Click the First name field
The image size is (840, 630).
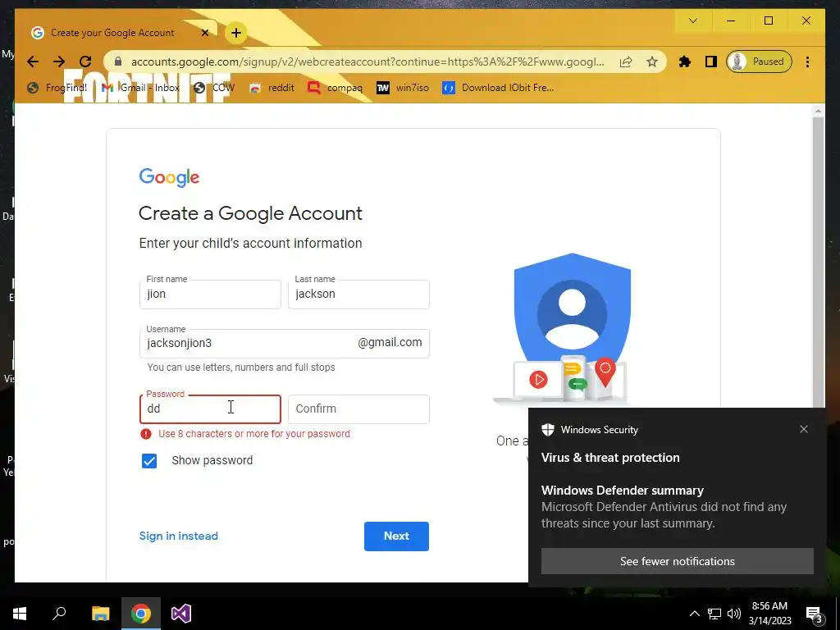click(x=210, y=294)
